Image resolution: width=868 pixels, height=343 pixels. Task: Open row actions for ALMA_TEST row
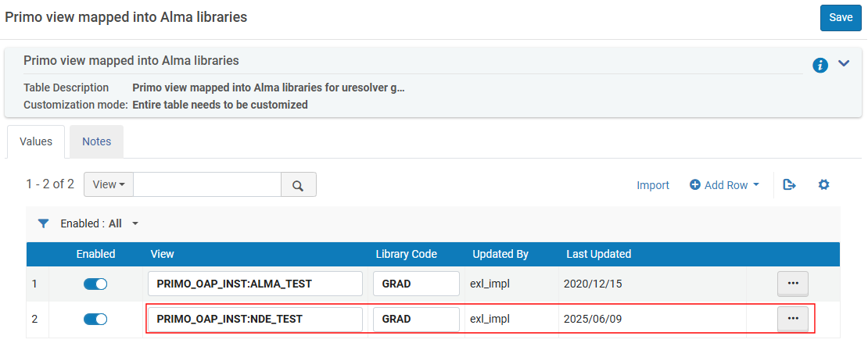792,284
